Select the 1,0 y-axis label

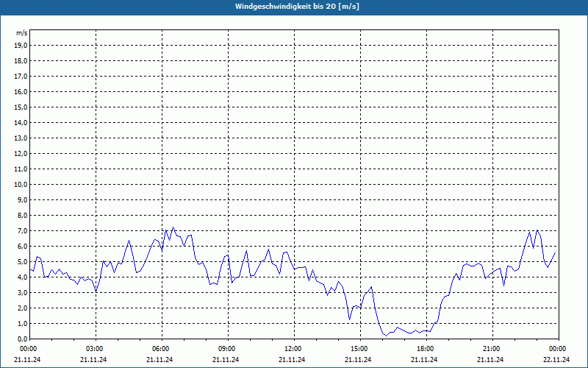point(22,324)
